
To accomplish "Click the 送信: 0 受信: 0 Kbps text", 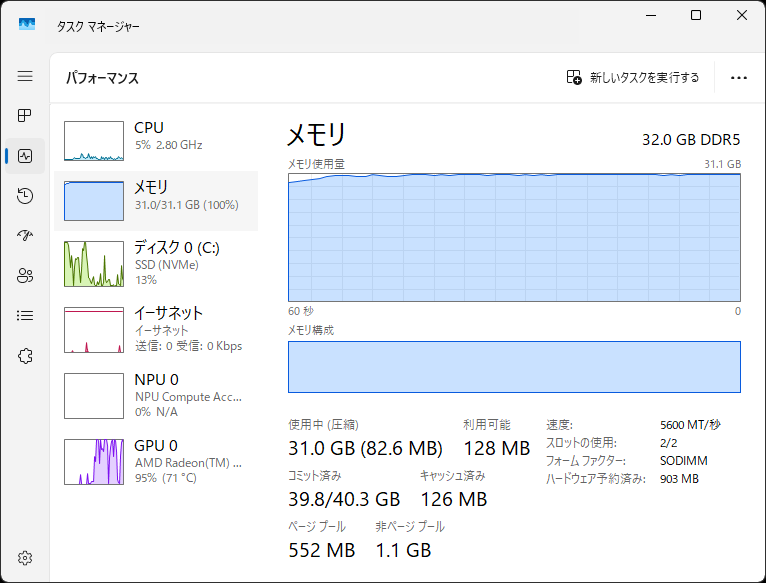I will coord(189,346).
